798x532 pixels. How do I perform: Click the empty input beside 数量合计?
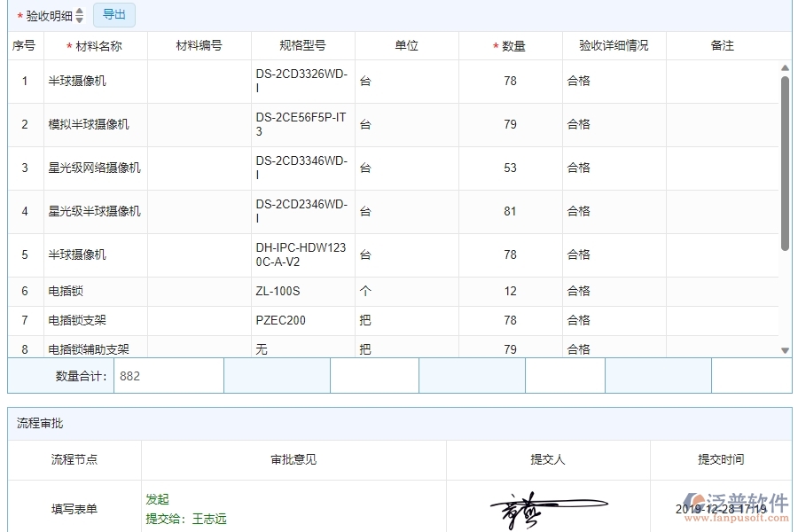click(x=278, y=375)
